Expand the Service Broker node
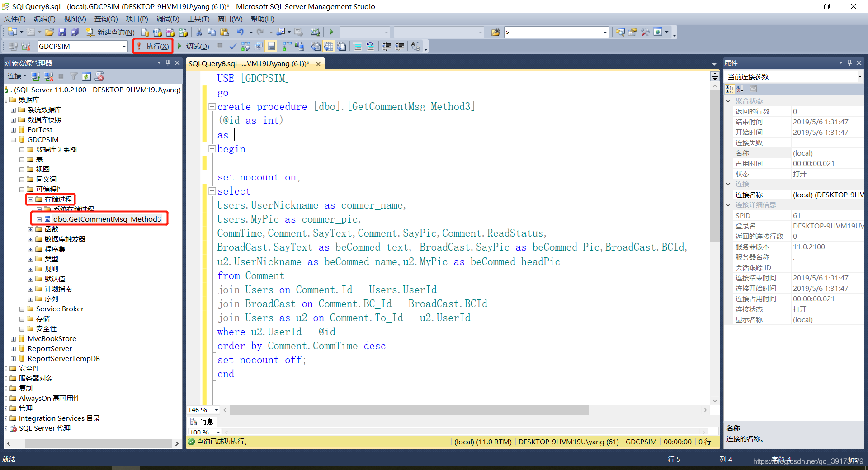This screenshot has height=470, width=868. 22,309
